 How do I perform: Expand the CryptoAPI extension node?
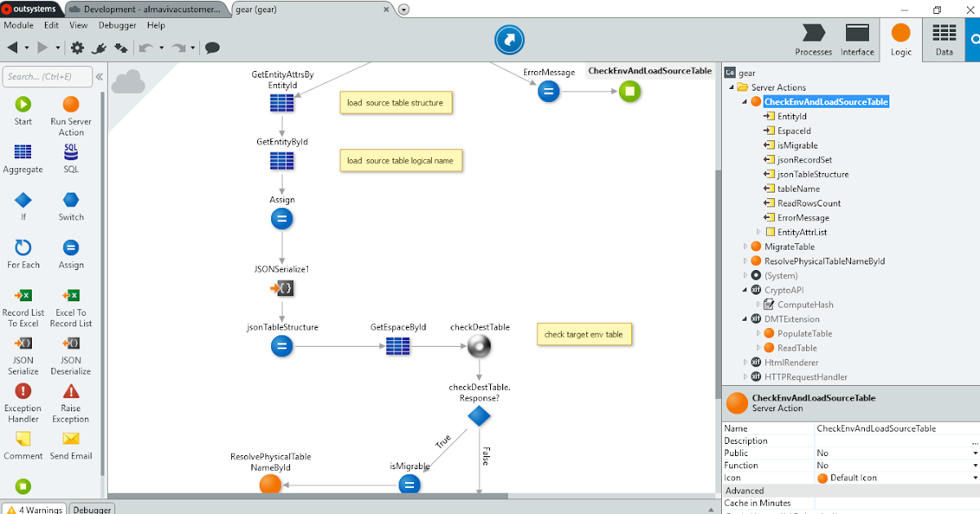pyautogui.click(x=746, y=290)
